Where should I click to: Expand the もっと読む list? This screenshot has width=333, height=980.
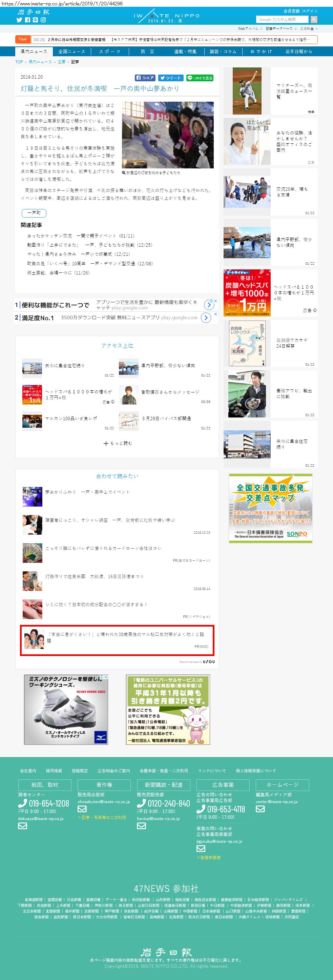118,444
